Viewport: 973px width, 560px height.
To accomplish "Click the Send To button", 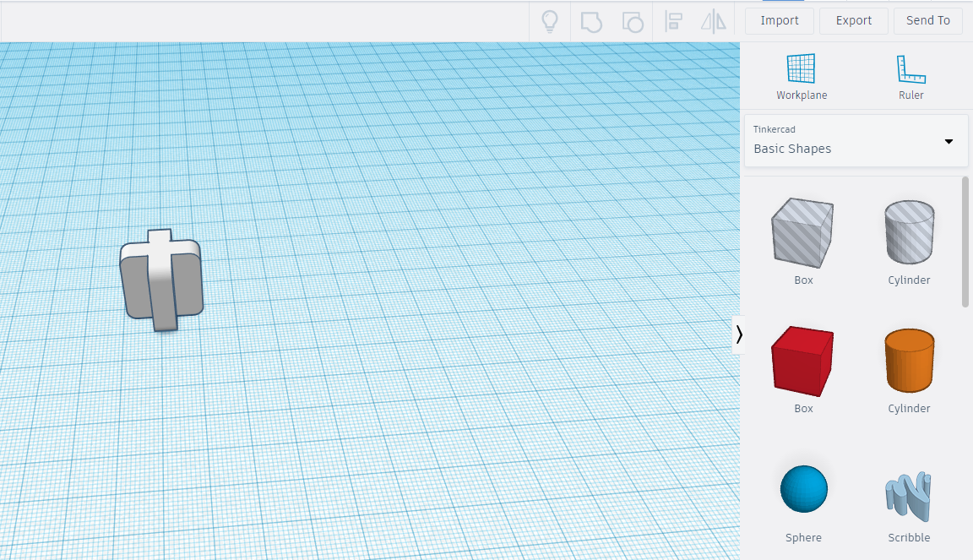I will (927, 20).
